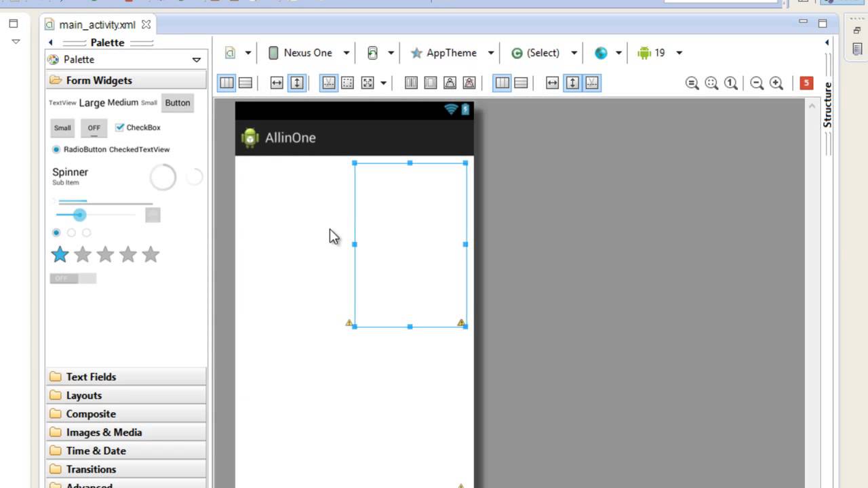
Task: Pick the RatingBar stars widget
Action: click(105, 254)
